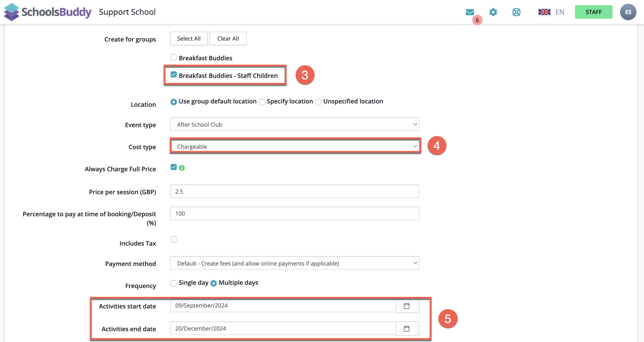Select the Unspecified location radio button
Image resolution: width=644 pixels, height=342 pixels.
(318, 102)
